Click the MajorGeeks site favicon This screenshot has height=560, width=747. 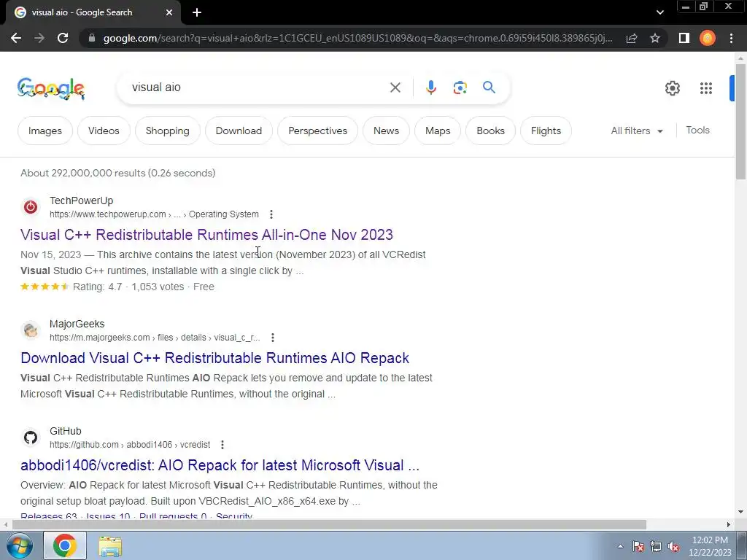pos(31,330)
